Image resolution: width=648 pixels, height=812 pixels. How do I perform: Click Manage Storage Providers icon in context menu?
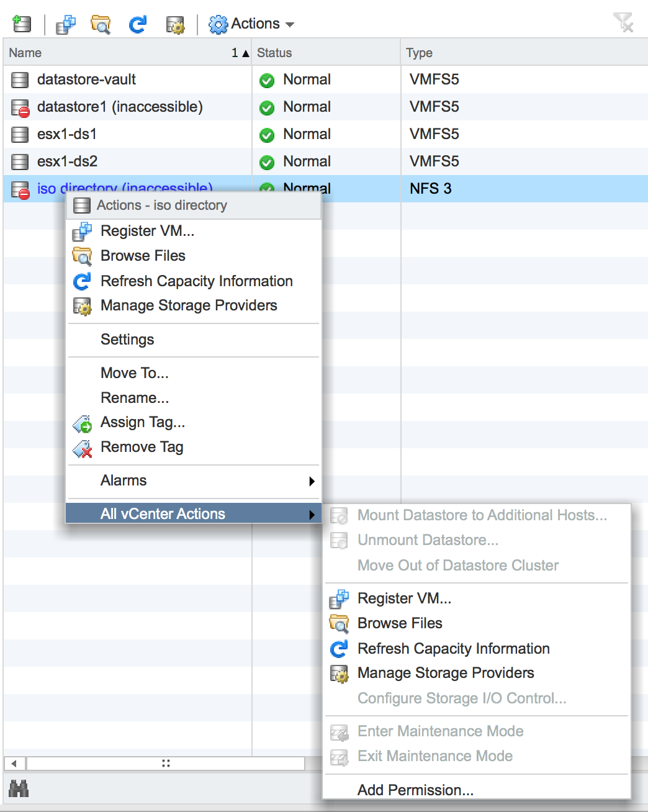click(82, 307)
